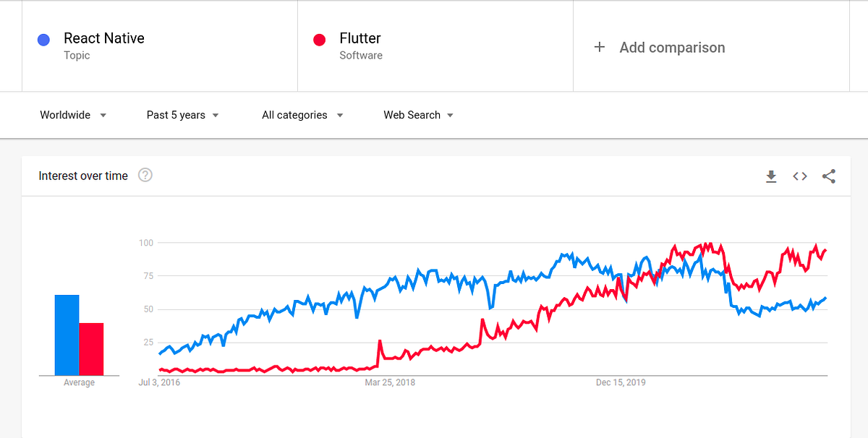Change the Web Search type dropdown
This screenshot has height=438, width=868.
coord(418,115)
